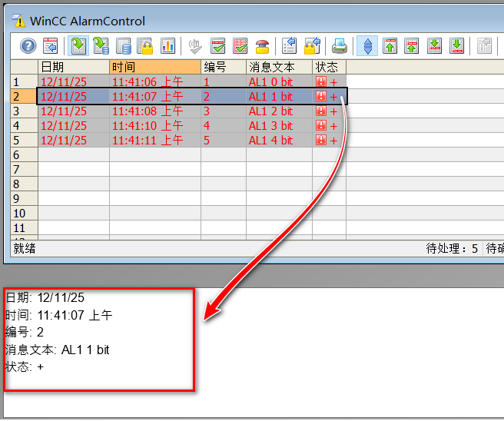Click the group acknowledgment icon

240,46
